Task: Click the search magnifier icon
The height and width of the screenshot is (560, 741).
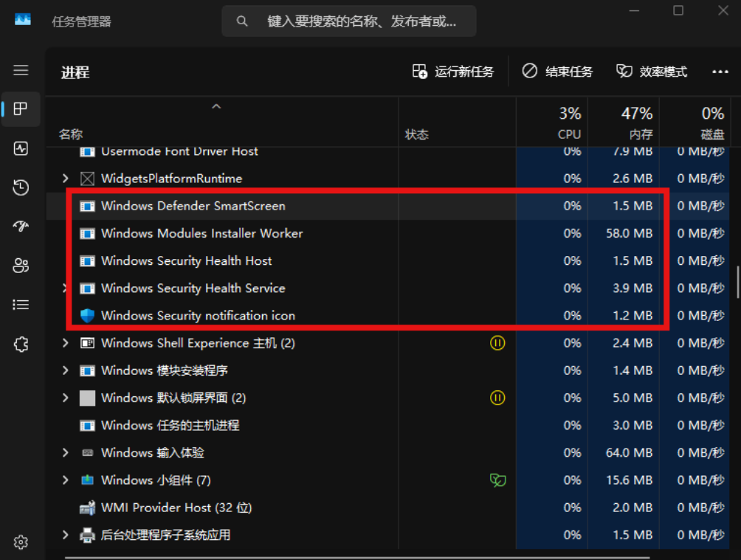Action: [x=242, y=21]
